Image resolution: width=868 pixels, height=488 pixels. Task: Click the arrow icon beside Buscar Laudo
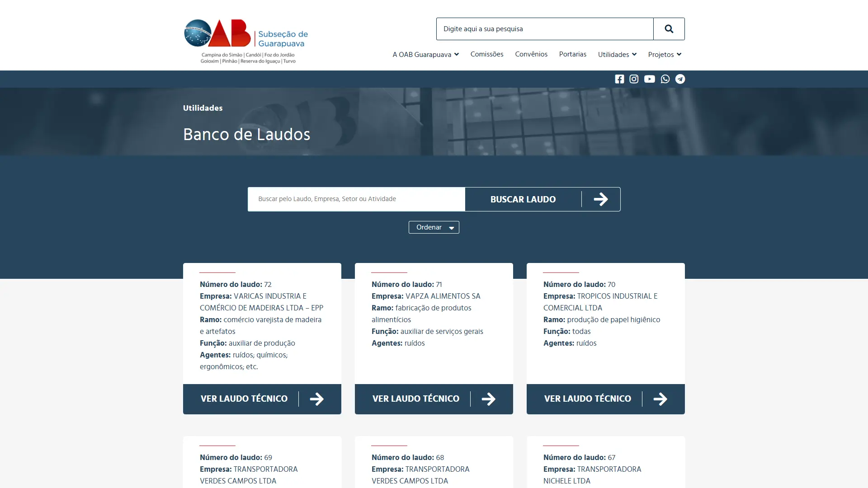[601, 199]
